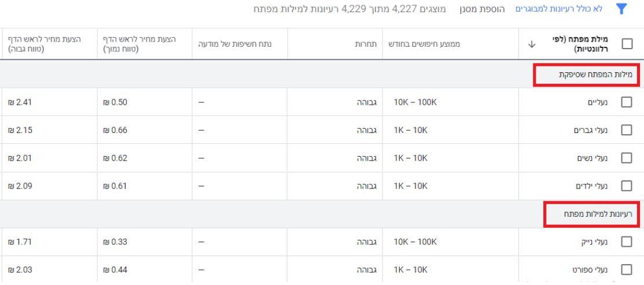Viewport: 644px width, 285px height.
Task: Click הוספת מסנן to add a filter
Action: click(x=482, y=9)
